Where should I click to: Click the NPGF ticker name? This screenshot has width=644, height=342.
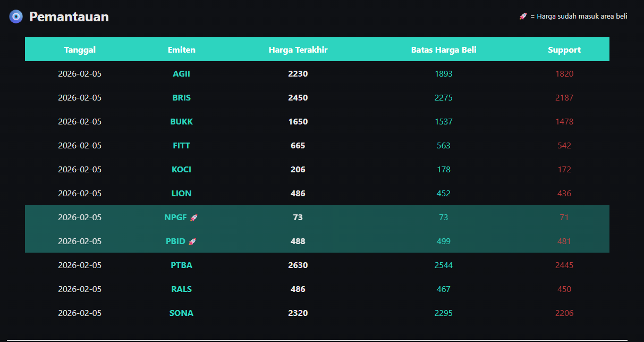click(176, 218)
